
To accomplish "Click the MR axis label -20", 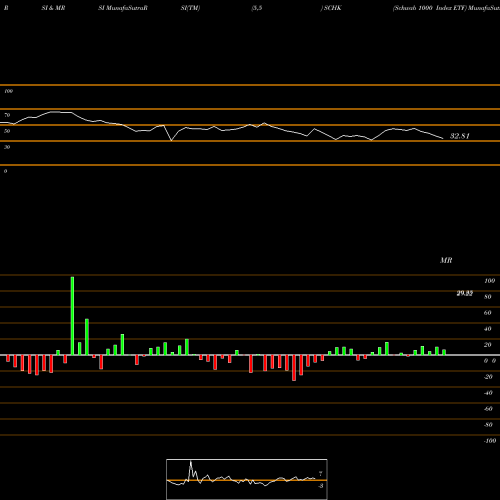I will (488, 377).
